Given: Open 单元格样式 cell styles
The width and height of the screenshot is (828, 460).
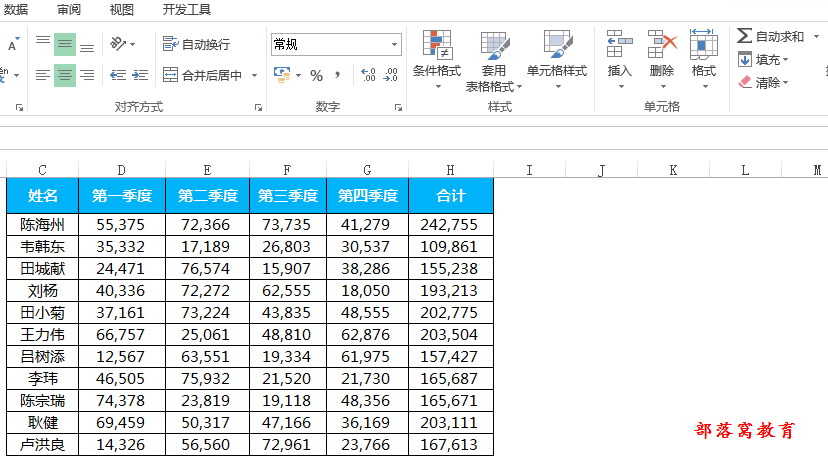Looking at the screenshot, I should 557,60.
